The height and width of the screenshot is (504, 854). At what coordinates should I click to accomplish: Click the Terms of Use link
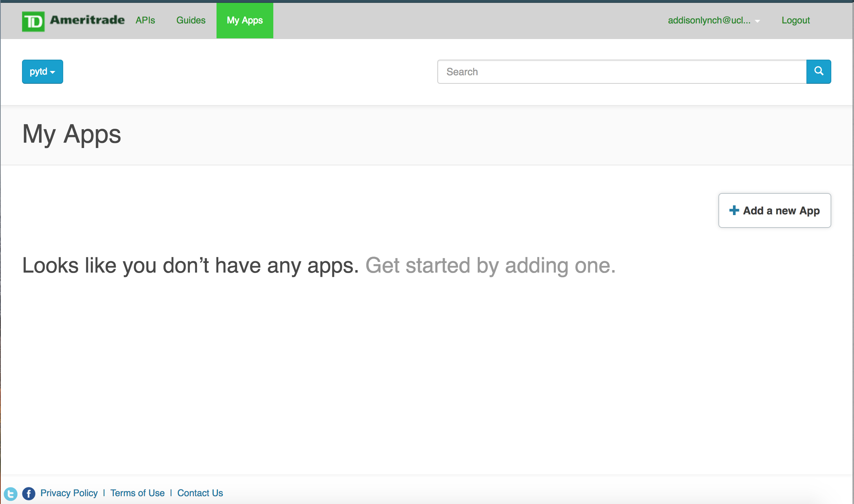(137, 493)
